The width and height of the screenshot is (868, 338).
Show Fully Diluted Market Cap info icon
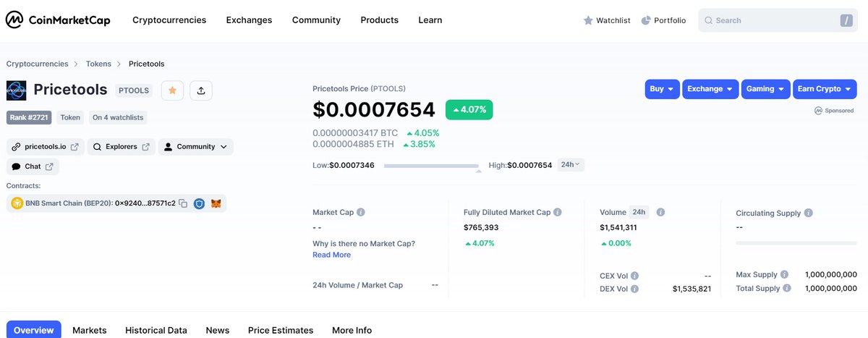pyautogui.click(x=558, y=213)
